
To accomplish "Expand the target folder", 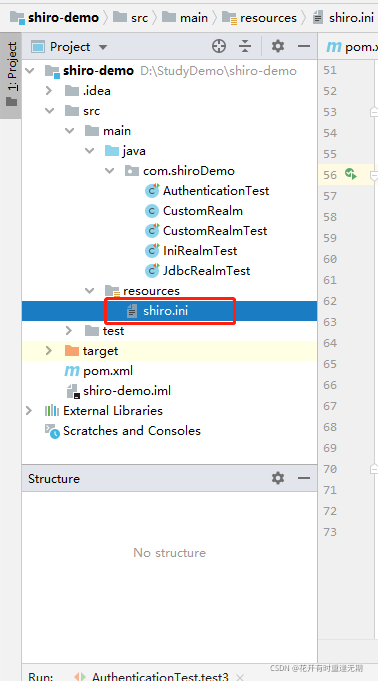I will tap(49, 350).
